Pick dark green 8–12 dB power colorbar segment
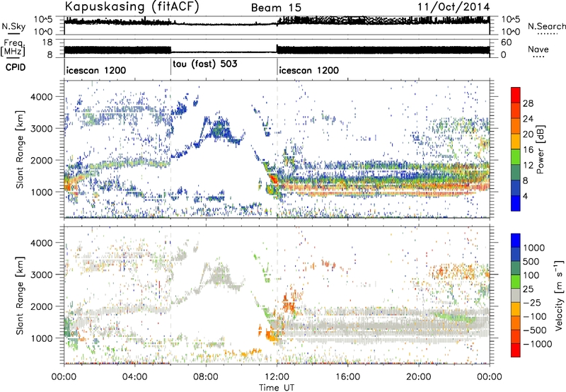Screen dimensions: 566x392 pyautogui.click(x=516, y=173)
